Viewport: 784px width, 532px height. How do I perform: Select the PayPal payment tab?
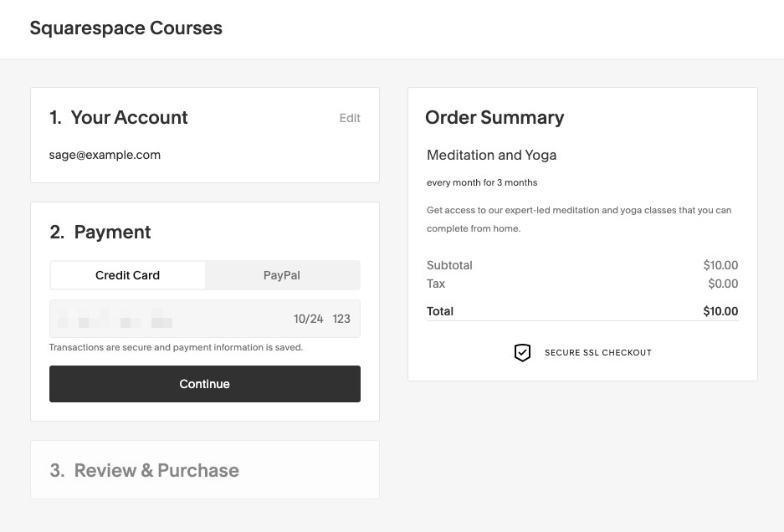[282, 275]
